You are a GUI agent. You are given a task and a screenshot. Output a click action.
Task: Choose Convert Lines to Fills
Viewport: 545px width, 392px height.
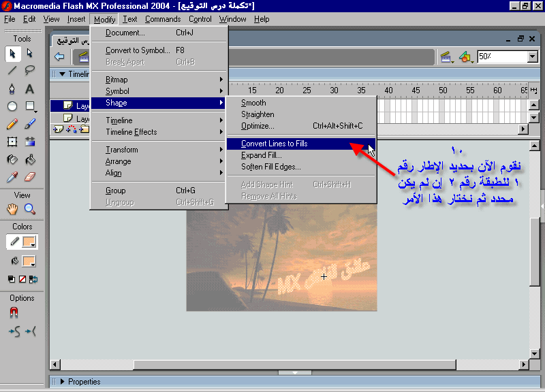[301, 144]
